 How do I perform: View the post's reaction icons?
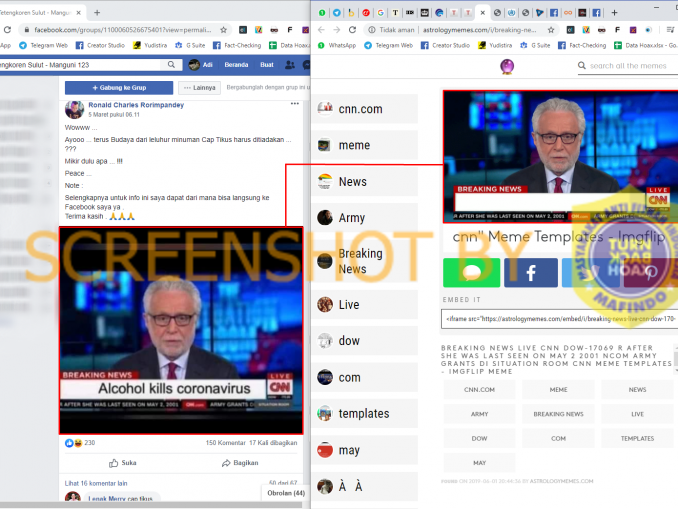(x=74, y=443)
